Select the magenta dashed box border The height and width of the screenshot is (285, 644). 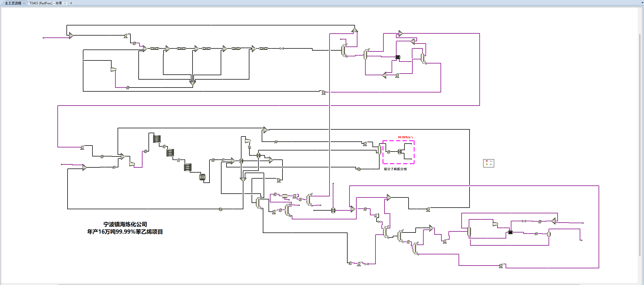pos(398,141)
